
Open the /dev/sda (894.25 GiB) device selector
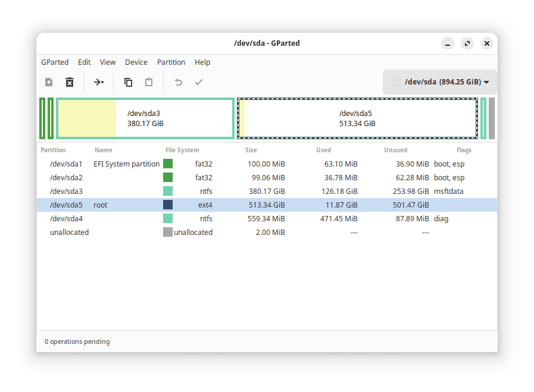(x=440, y=82)
